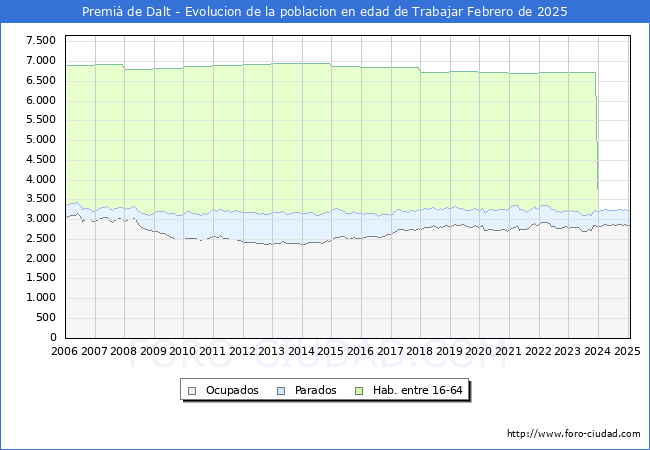Click the Parados blue legend swatch

(281, 391)
